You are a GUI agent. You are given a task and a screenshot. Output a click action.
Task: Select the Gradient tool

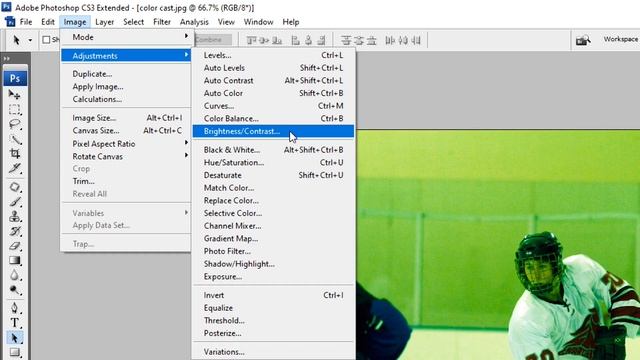click(x=14, y=260)
